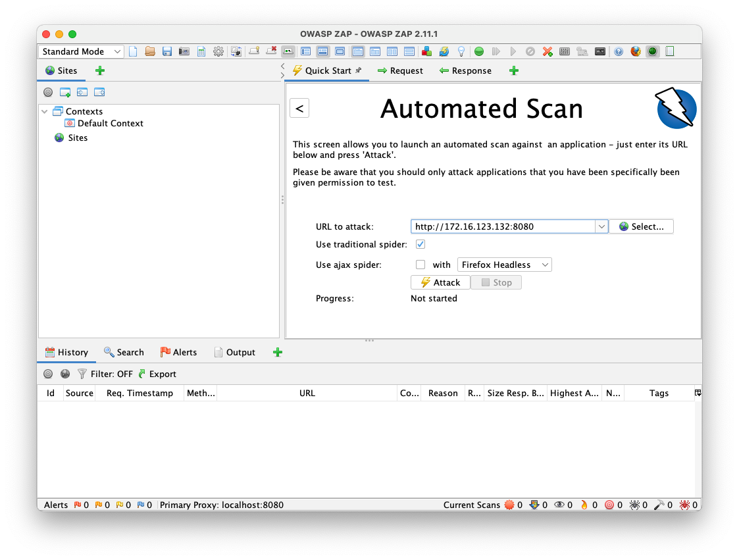The height and width of the screenshot is (560, 739).
Task: Click the green plus beside Sites tab
Action: (100, 70)
